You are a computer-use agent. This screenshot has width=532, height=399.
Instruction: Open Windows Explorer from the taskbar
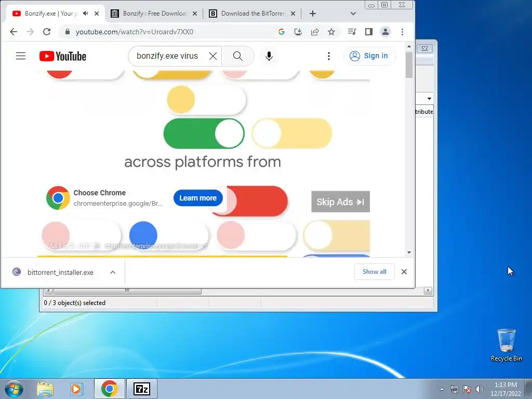[45, 389]
